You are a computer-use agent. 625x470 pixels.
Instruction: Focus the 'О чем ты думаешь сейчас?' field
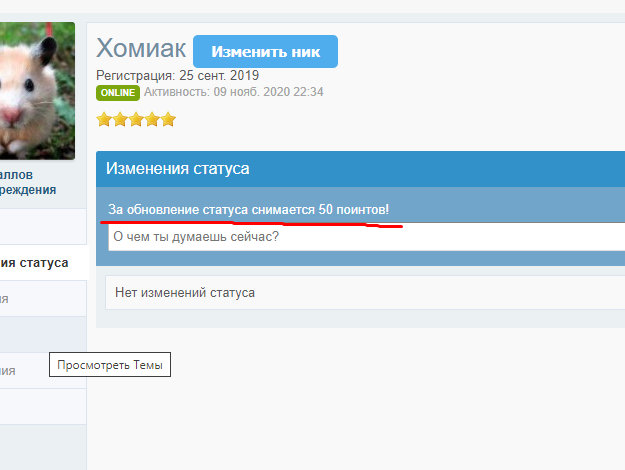pos(366,237)
